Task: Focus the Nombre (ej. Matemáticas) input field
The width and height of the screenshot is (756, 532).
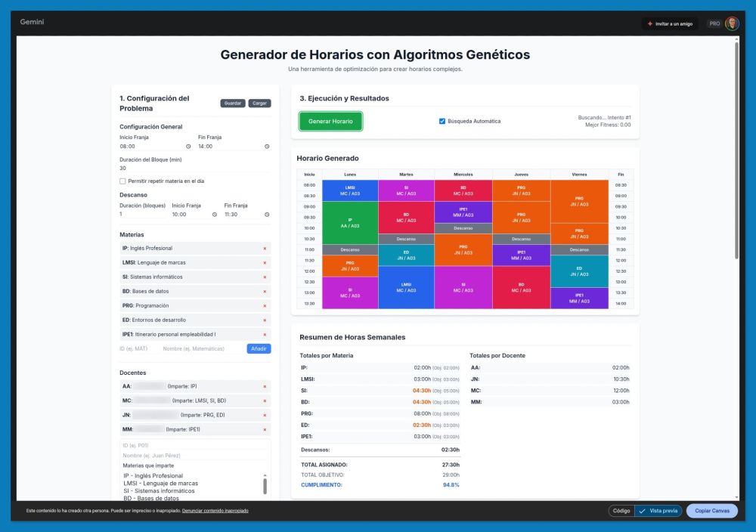Action: click(x=203, y=349)
